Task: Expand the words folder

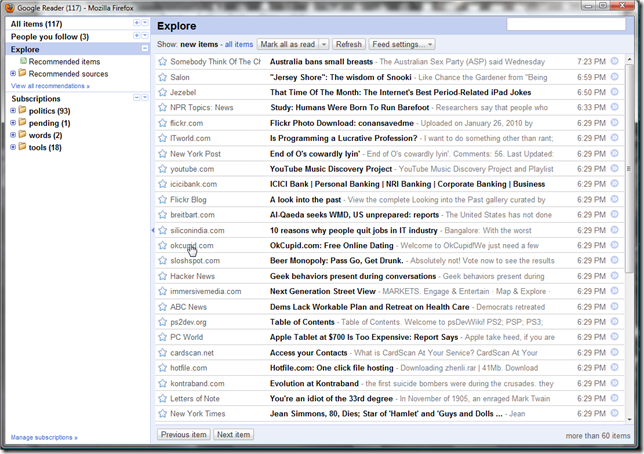Action: point(13,135)
